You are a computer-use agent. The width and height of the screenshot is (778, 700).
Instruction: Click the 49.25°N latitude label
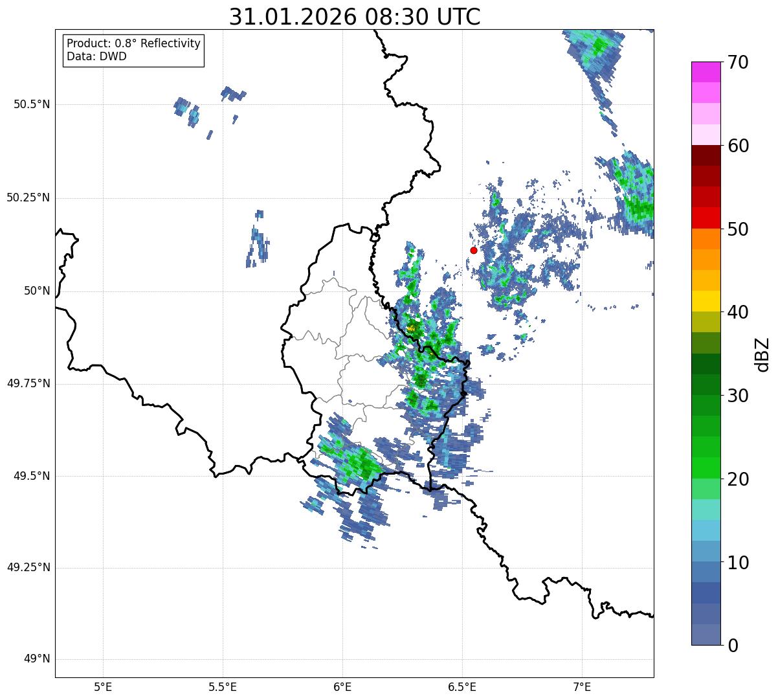coord(28,568)
